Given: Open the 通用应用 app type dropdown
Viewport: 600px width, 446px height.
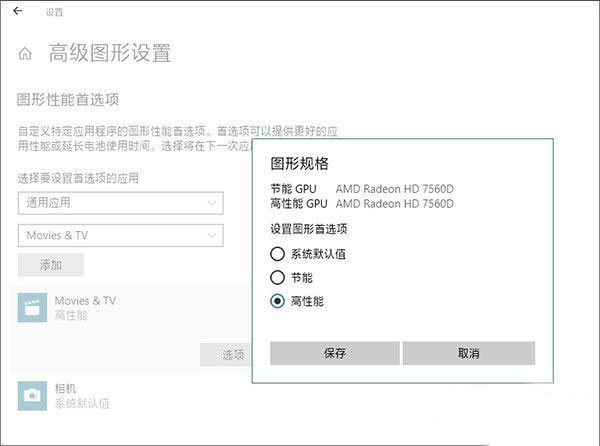Looking at the screenshot, I should [x=120, y=203].
